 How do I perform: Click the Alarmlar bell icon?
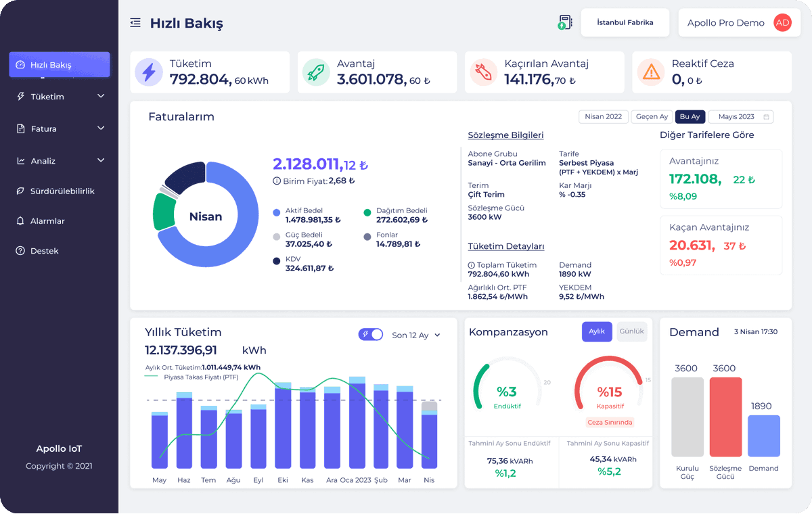point(20,221)
